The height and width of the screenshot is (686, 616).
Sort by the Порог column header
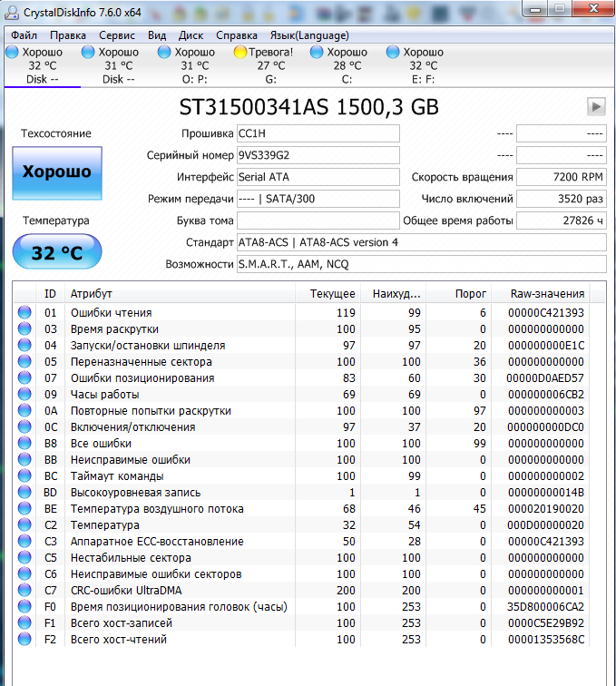click(x=459, y=294)
